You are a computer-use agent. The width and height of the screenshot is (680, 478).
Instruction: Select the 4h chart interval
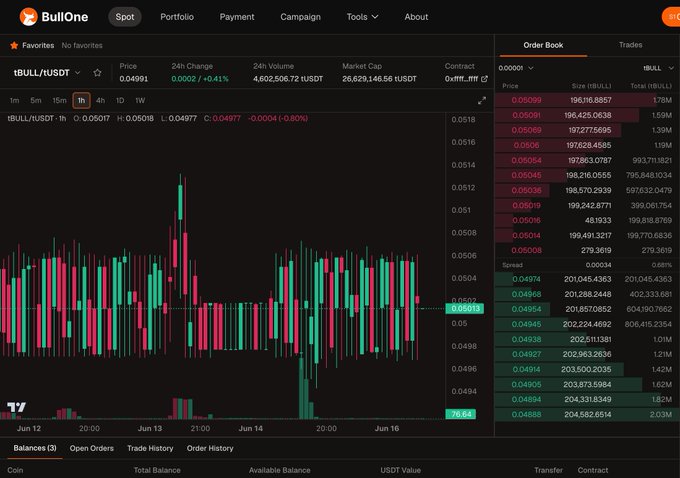pos(101,101)
